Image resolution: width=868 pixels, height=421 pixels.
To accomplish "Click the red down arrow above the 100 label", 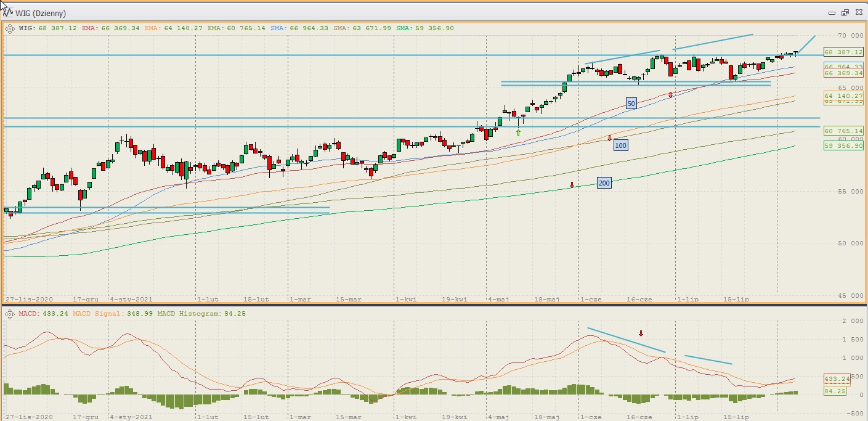I will [x=609, y=138].
